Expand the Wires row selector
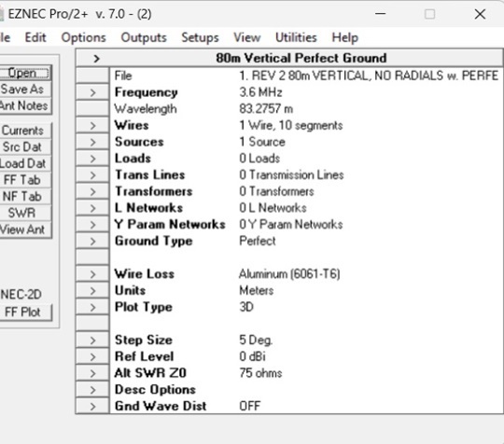Viewport: 504px width, 444px height. pos(92,126)
